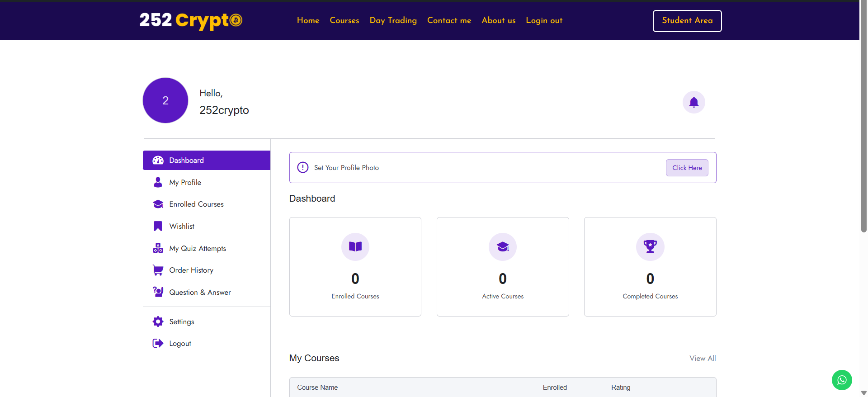
Task: Open Courses from the top navigation
Action: click(344, 20)
